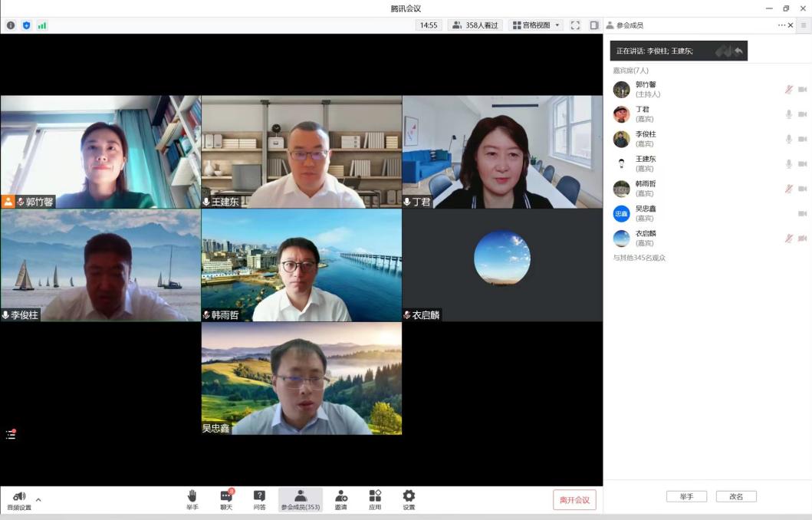Click the Invite (邀请) icon
This screenshot has width=812, height=520.
click(341, 499)
